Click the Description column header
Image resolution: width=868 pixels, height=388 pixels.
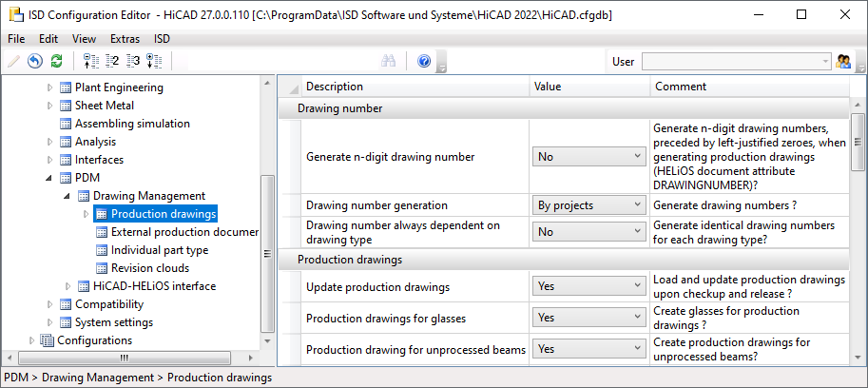(x=415, y=87)
